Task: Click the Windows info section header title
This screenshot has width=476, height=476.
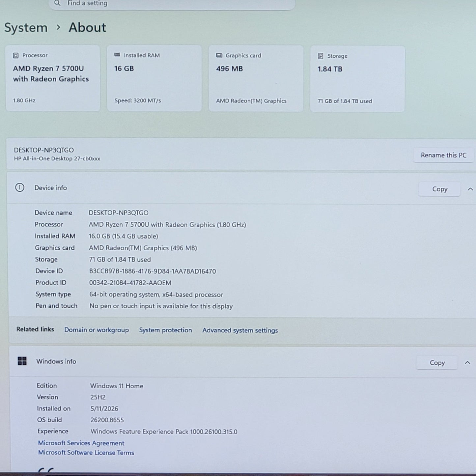Action: coord(56,361)
